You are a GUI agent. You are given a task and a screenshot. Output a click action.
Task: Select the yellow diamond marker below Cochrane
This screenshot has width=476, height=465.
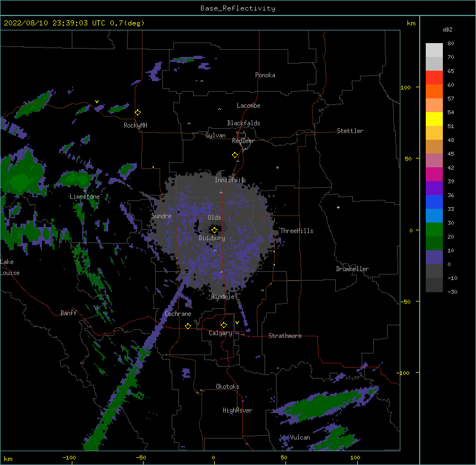click(x=188, y=326)
